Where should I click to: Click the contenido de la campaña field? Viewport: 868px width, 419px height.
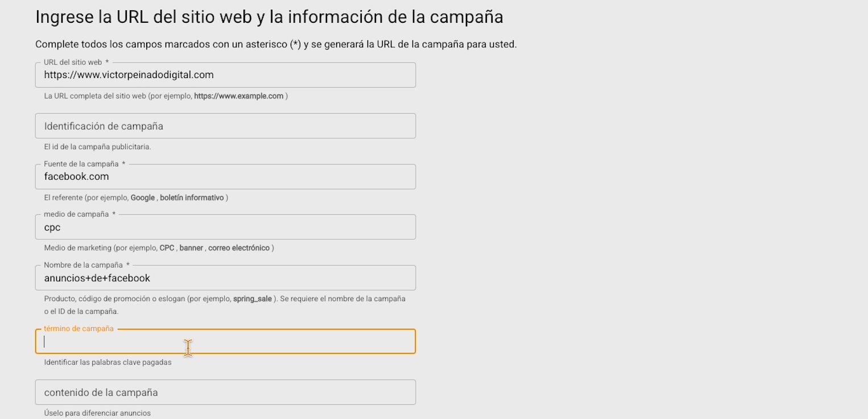pos(225,392)
